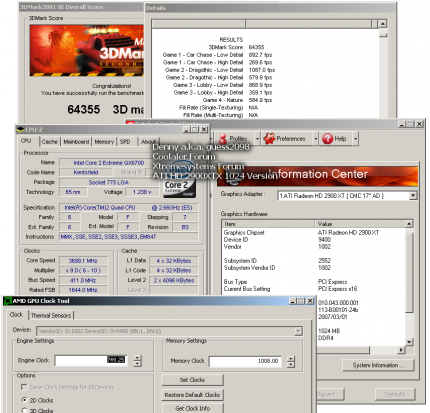Click the red Help question mark icon
The image size is (430, 413).
click(x=328, y=139)
